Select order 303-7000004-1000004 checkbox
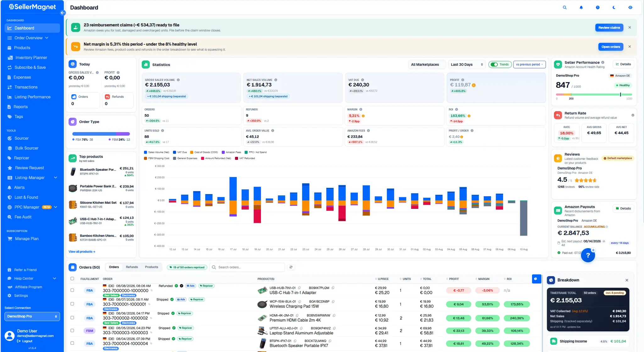 pyautogui.click(x=72, y=343)
